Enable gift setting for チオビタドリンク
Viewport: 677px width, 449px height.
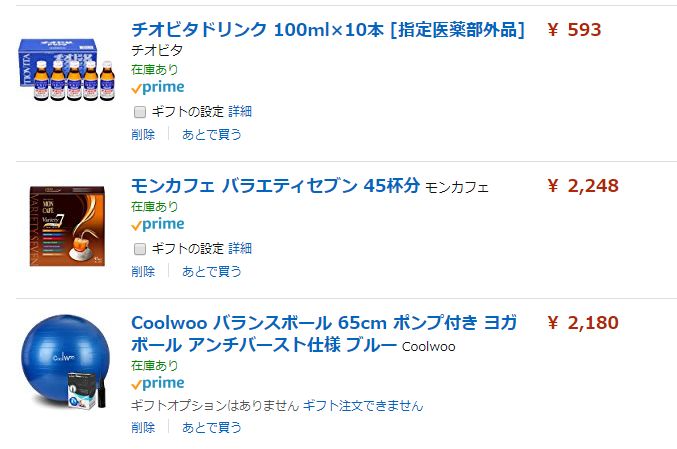click(x=140, y=111)
